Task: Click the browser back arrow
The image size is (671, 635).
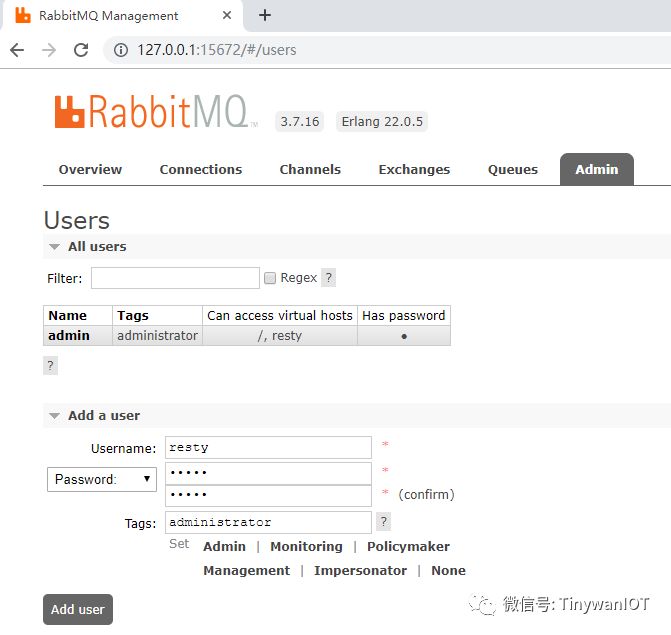Action: [x=17, y=50]
